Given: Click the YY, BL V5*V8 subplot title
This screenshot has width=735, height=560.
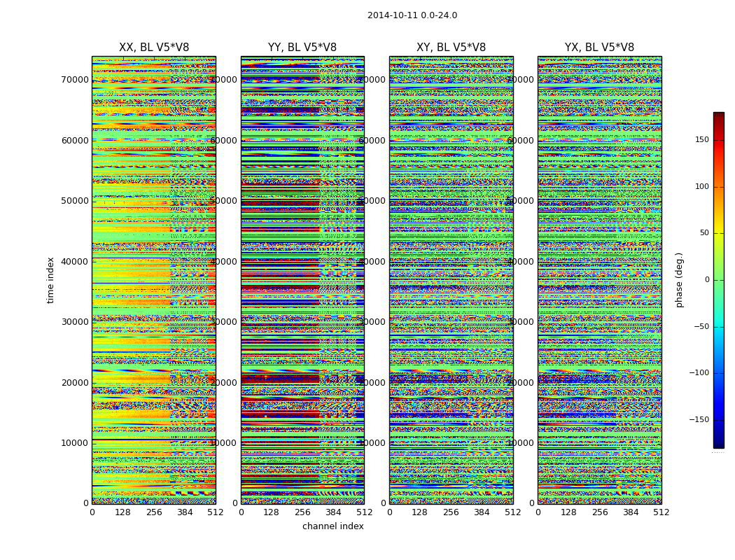Looking at the screenshot, I should tap(302, 48).
